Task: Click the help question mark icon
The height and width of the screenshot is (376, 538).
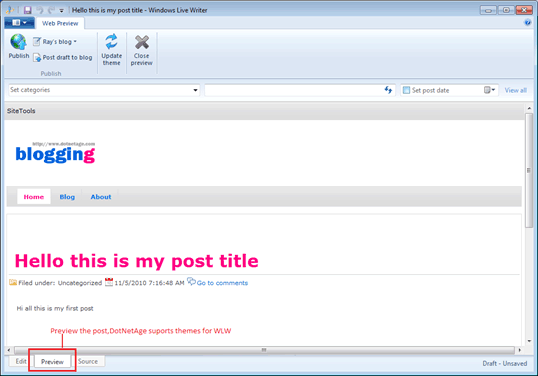Action: [x=528, y=23]
